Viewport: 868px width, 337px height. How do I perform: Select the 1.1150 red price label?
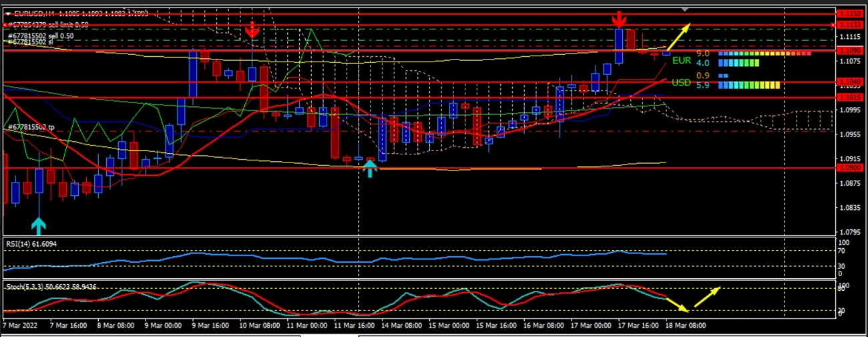point(850,13)
